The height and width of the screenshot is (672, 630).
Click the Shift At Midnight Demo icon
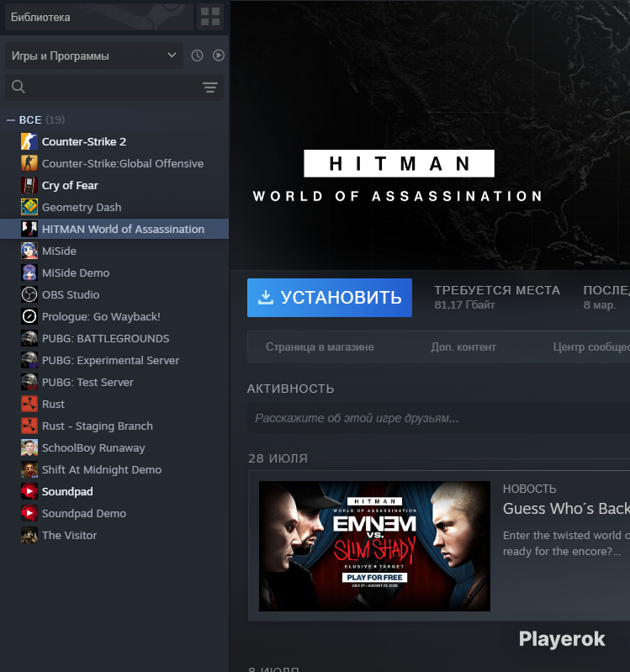pyautogui.click(x=29, y=469)
